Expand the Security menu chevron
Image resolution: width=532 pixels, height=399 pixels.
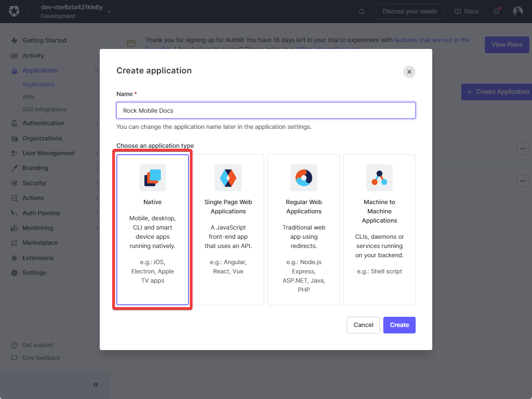coord(97,183)
